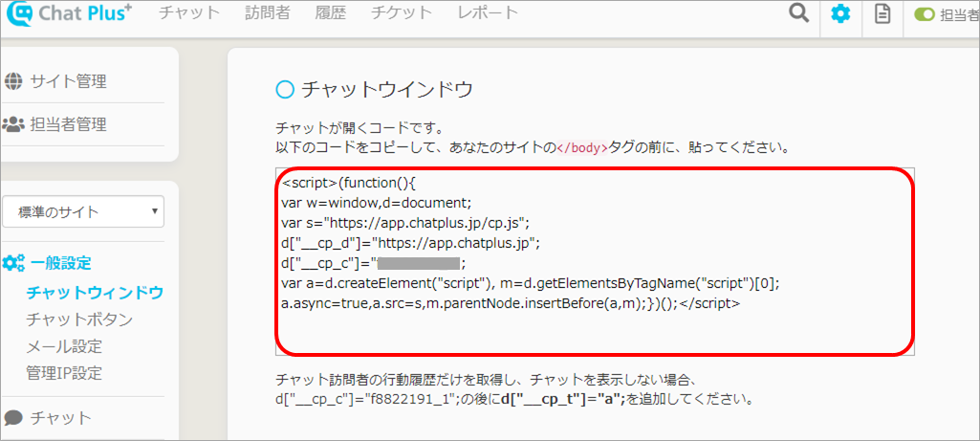The image size is (980, 441).
Task: Open the document page icon
Action: click(882, 14)
